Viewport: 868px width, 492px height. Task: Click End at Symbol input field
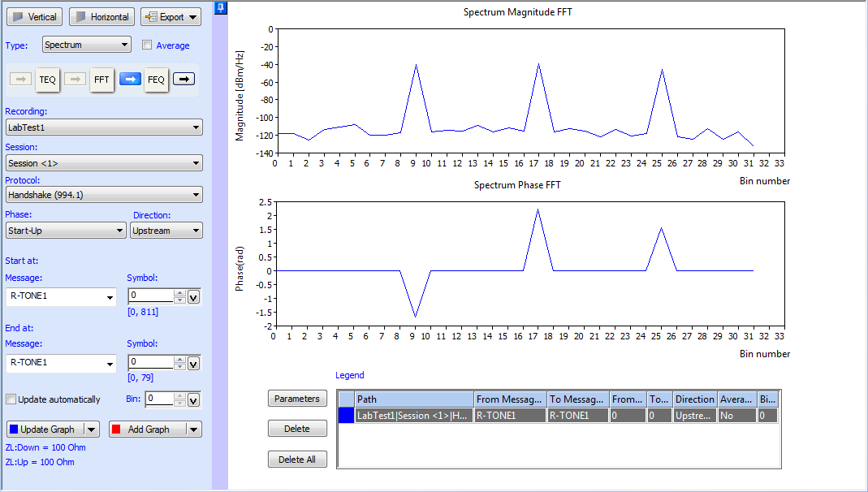point(151,362)
